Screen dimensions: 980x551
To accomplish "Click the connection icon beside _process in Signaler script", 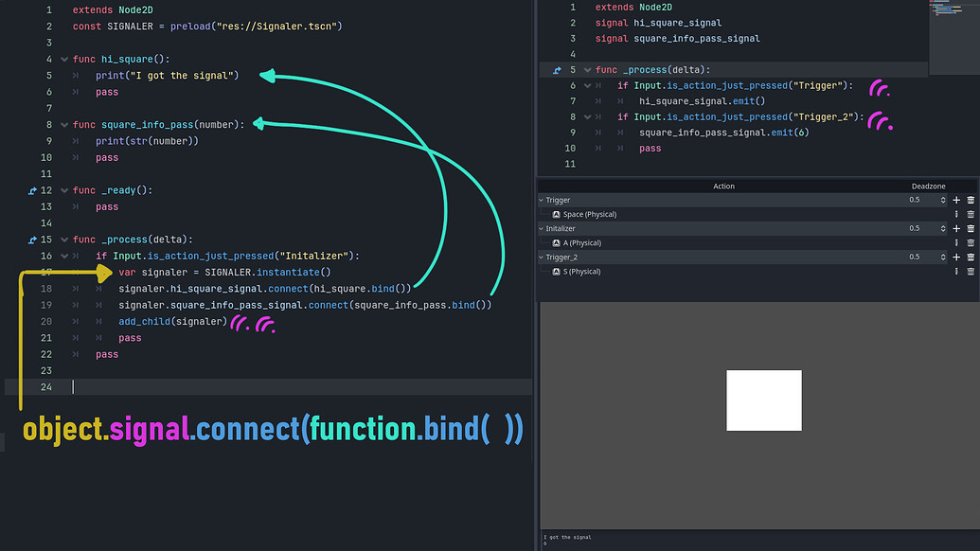I will [x=555, y=69].
